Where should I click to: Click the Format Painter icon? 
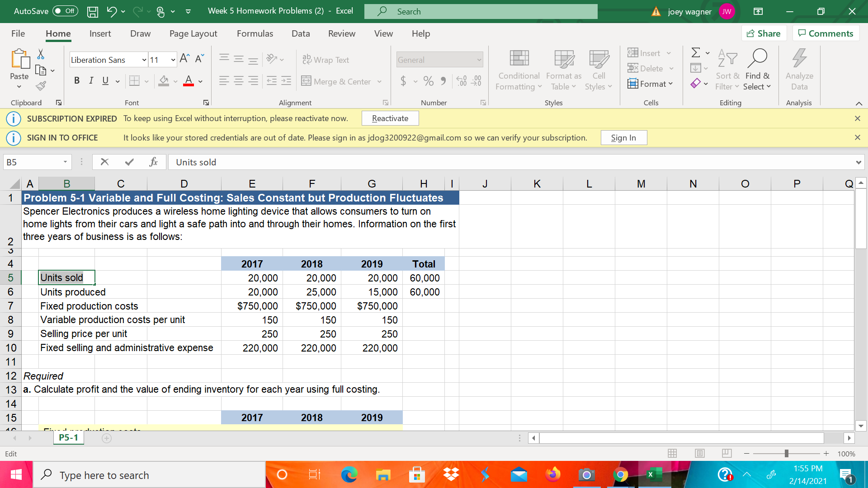click(40, 86)
